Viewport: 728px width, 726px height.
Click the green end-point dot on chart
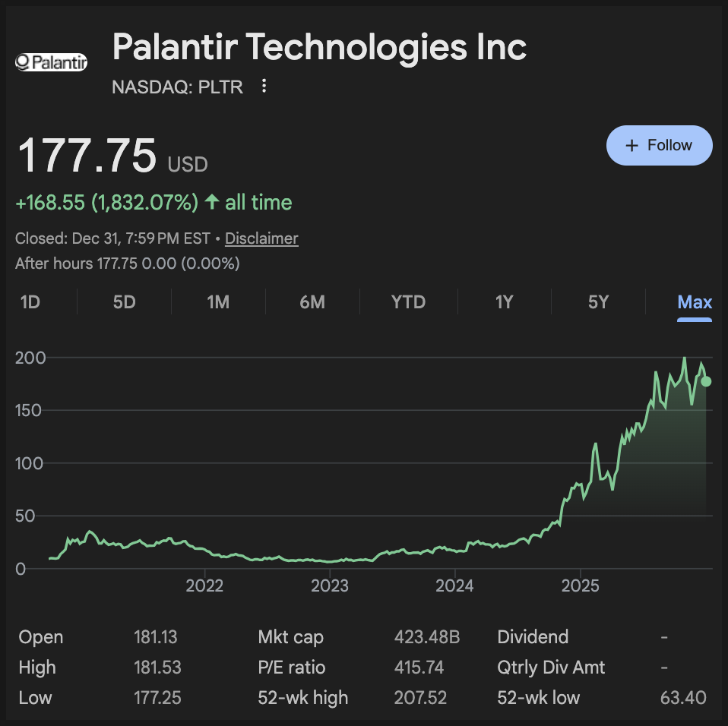pyautogui.click(x=706, y=381)
